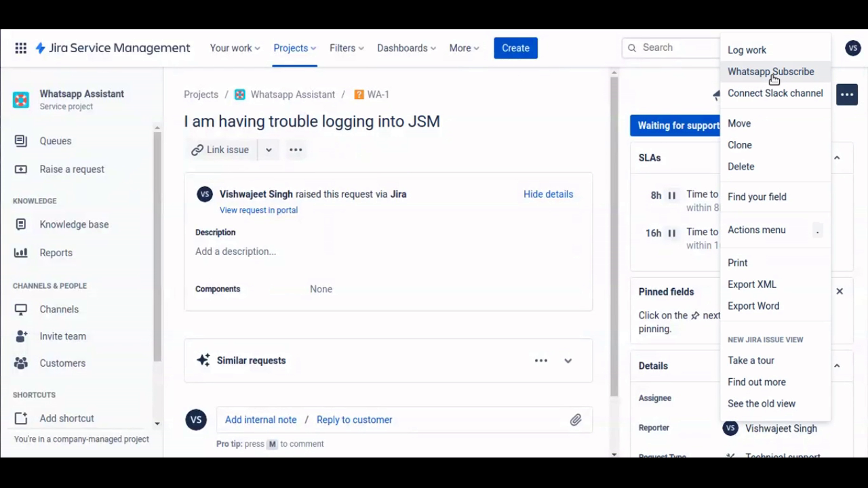The height and width of the screenshot is (488, 868).
Task: Click Reply to customer
Action: (354, 420)
